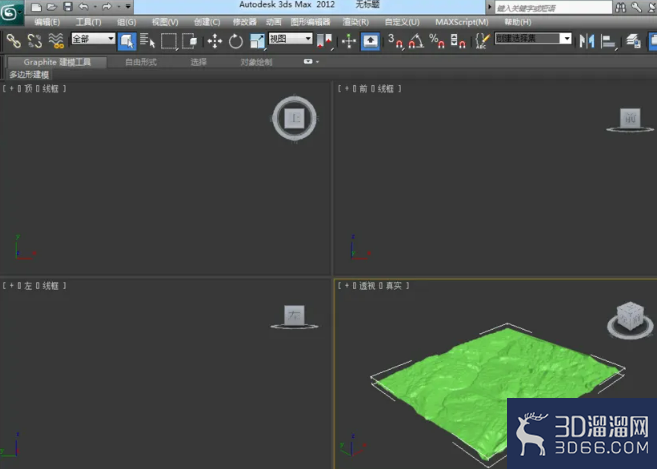
Task: Toggle the Select Object tool
Action: [127, 41]
